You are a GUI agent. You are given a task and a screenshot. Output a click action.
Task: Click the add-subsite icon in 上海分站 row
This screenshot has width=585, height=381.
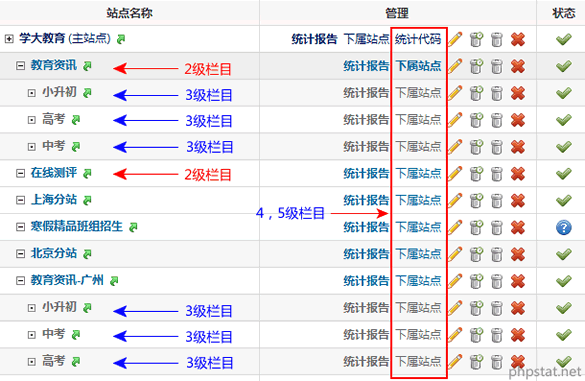(476, 200)
